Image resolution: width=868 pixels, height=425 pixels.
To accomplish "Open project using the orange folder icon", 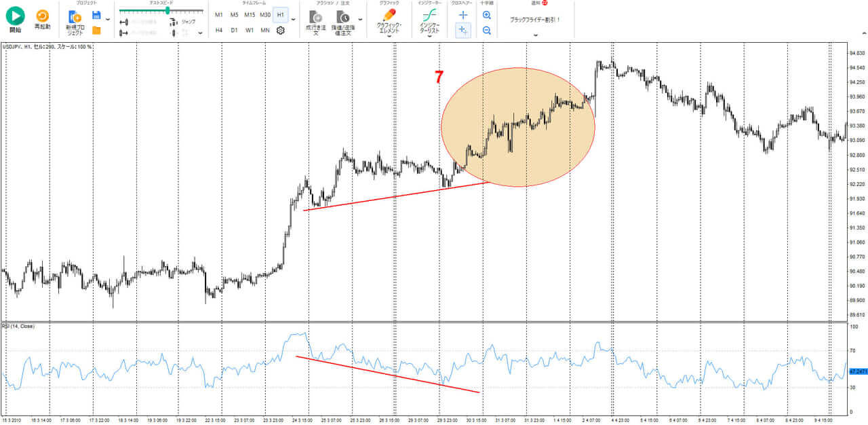I will 96,30.
